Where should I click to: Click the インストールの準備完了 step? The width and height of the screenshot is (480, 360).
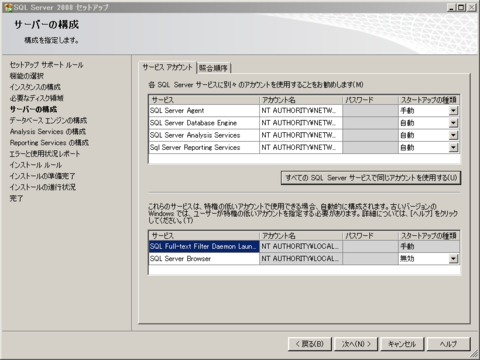(x=42, y=176)
